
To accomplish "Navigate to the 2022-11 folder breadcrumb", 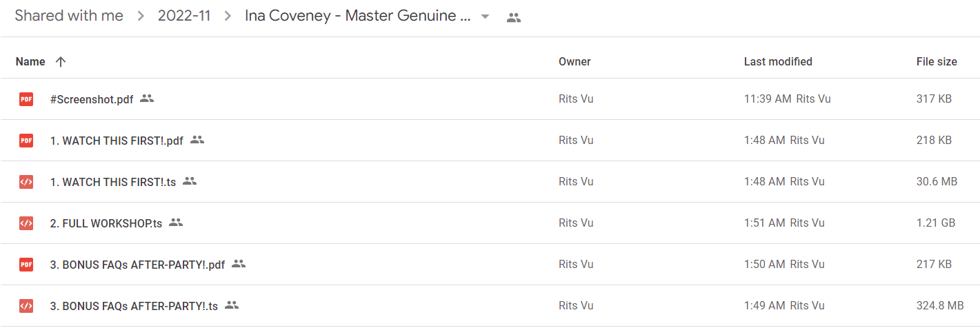I will [186, 16].
